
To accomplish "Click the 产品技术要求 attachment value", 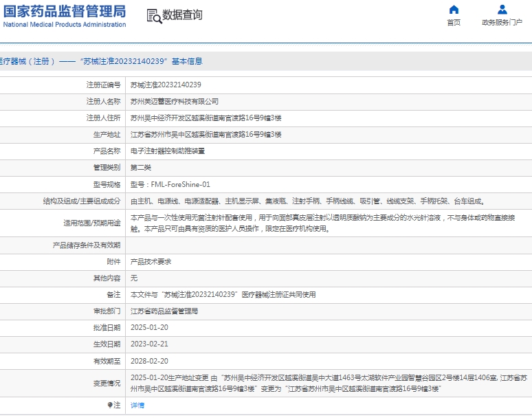I will [151, 262].
